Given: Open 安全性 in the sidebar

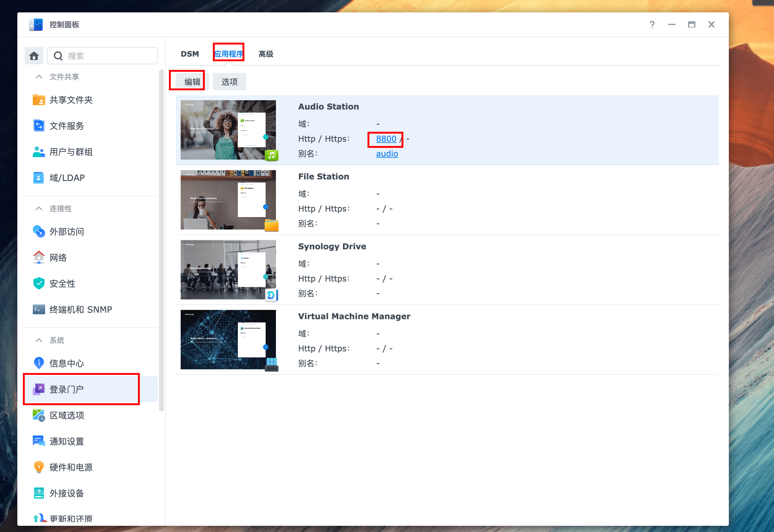Looking at the screenshot, I should point(91,283).
